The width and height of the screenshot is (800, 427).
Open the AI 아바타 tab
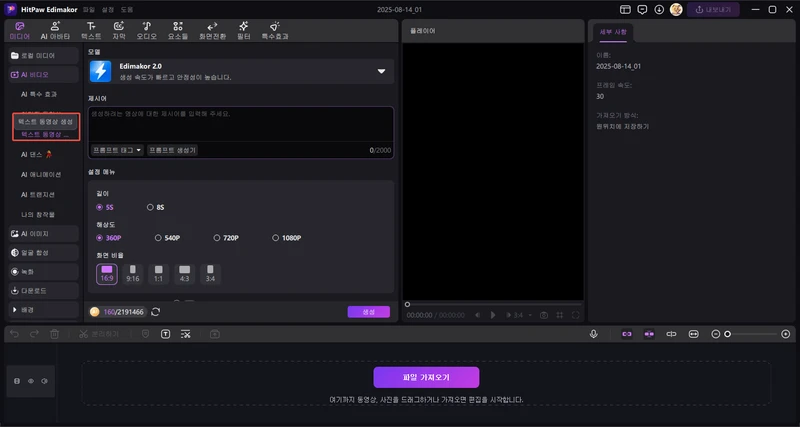[x=55, y=31]
